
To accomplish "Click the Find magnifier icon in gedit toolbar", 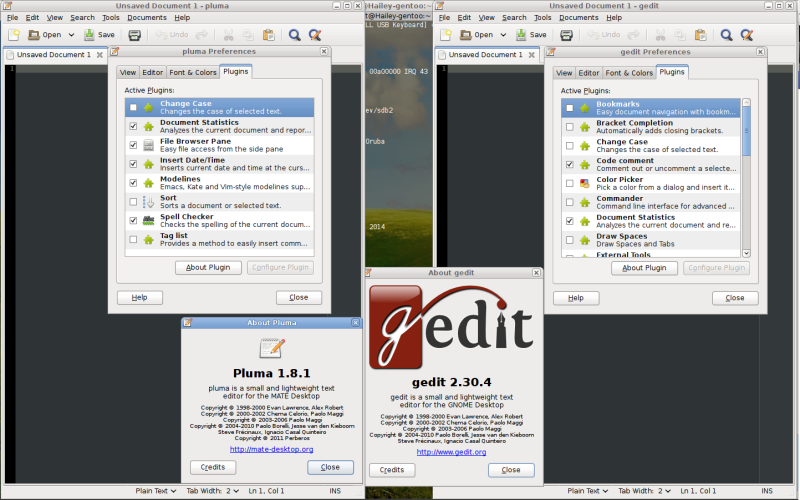I will (x=727, y=35).
